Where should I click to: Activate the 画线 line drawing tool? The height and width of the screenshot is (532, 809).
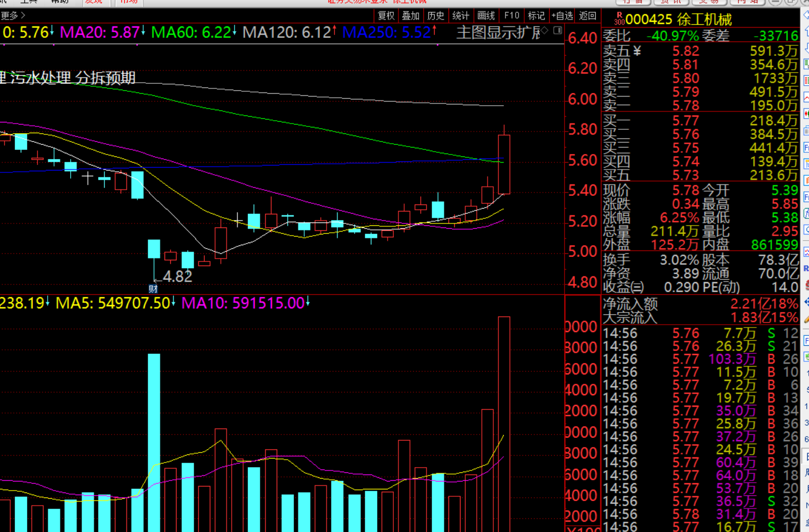[486, 16]
